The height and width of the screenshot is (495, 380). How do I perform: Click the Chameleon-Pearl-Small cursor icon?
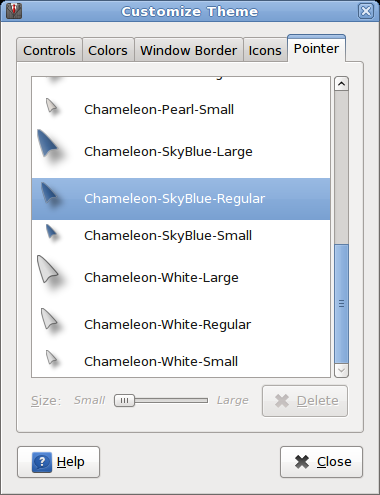click(52, 106)
